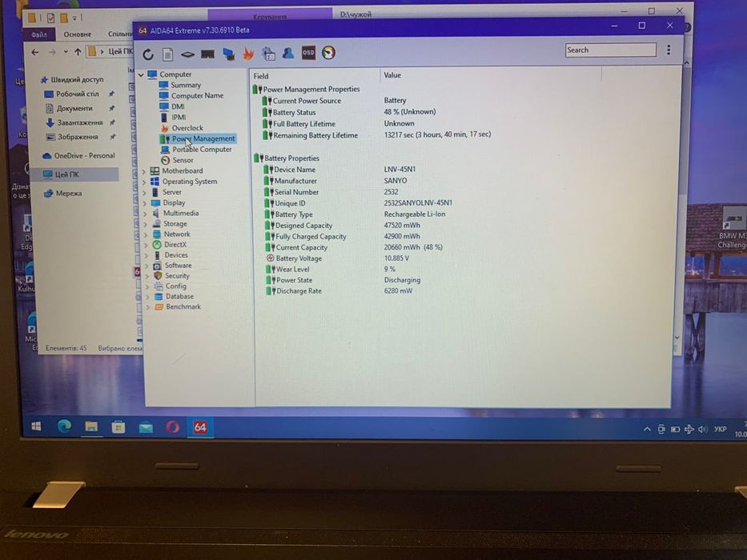Select the Designed Capacity row
The width and height of the screenshot is (747, 560).
[343, 226]
